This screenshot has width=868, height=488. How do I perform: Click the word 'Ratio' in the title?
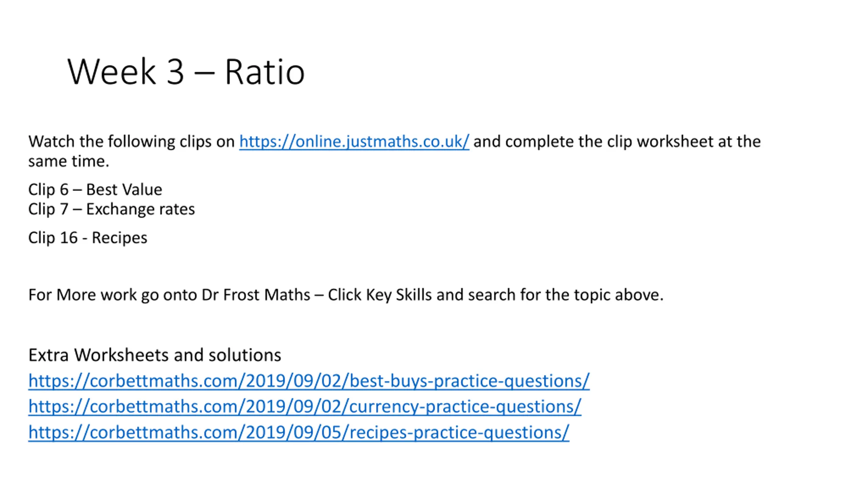[x=265, y=72]
